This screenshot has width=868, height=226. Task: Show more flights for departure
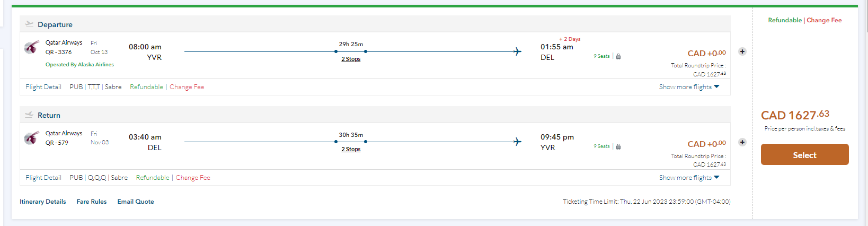[689, 87]
